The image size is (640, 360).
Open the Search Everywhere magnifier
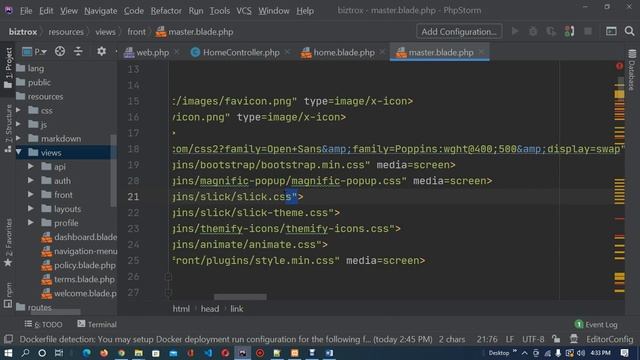point(629,31)
